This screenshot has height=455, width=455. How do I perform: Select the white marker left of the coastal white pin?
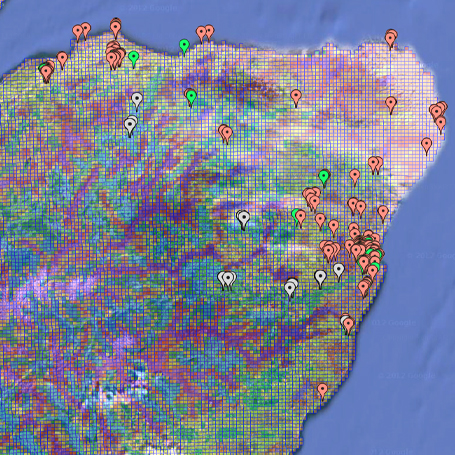pyautogui.click(x=320, y=279)
